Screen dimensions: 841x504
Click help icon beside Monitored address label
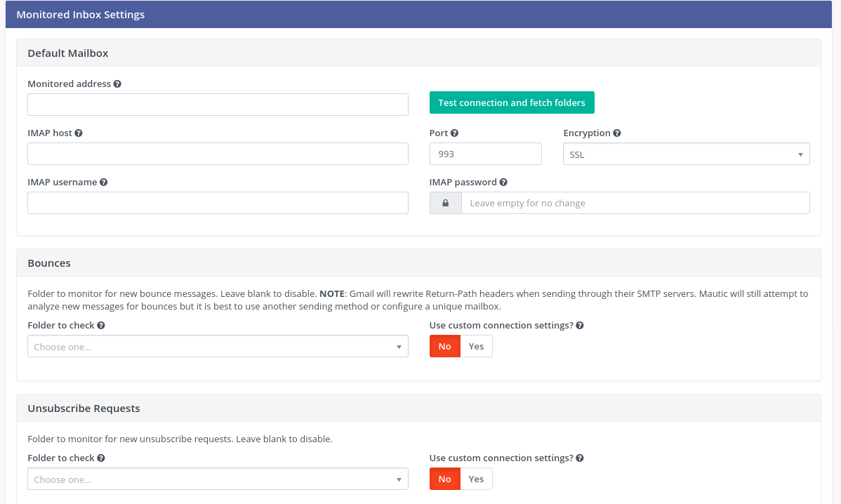tap(117, 84)
